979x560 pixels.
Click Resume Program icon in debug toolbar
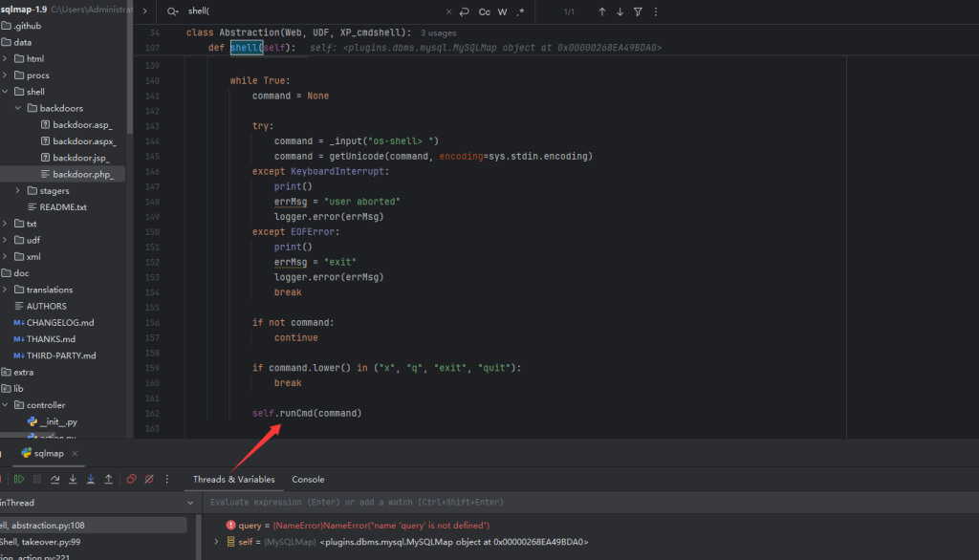click(19, 480)
